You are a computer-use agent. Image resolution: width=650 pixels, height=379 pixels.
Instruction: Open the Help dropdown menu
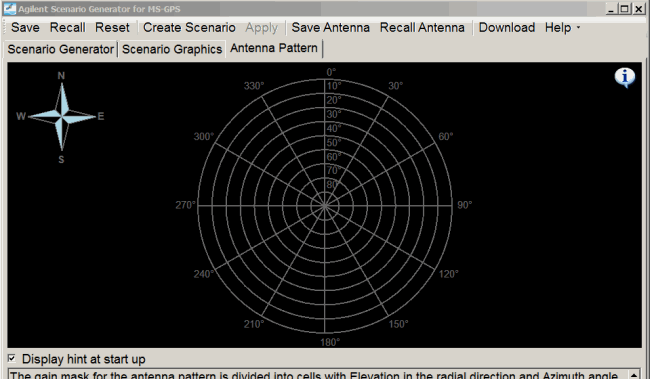pos(562,28)
